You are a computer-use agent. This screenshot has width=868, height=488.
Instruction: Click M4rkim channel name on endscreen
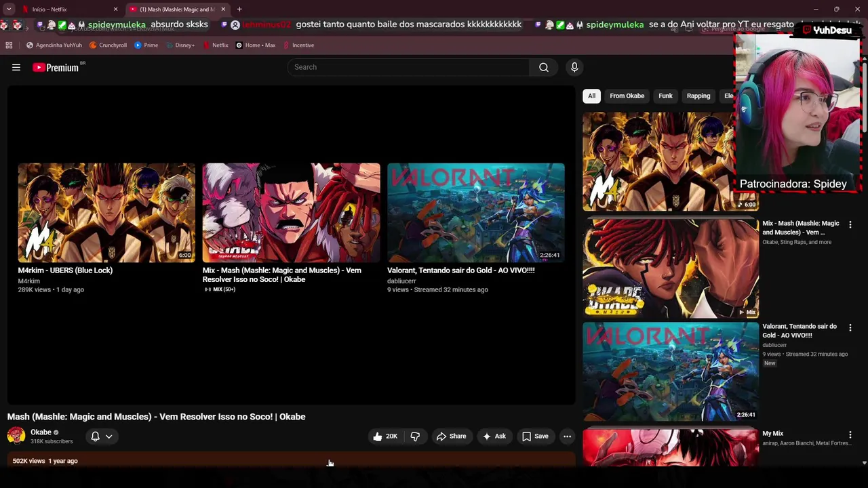tap(29, 281)
